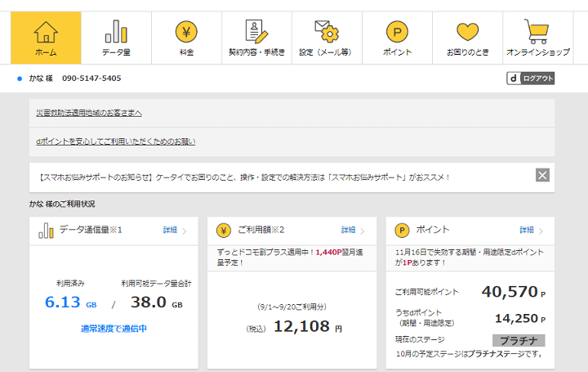Click chevron arrow in ご利用額 header

tap(363, 231)
